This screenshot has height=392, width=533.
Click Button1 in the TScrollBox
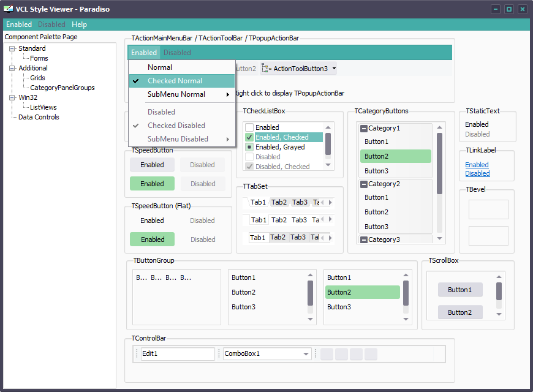[x=460, y=290]
